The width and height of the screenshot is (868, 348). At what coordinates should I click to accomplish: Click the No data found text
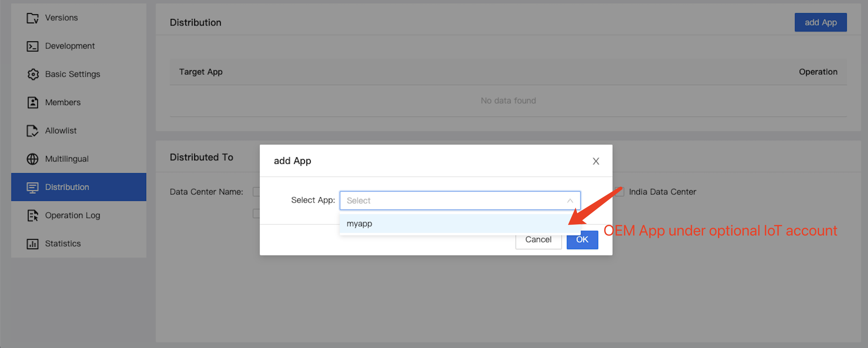pos(508,101)
